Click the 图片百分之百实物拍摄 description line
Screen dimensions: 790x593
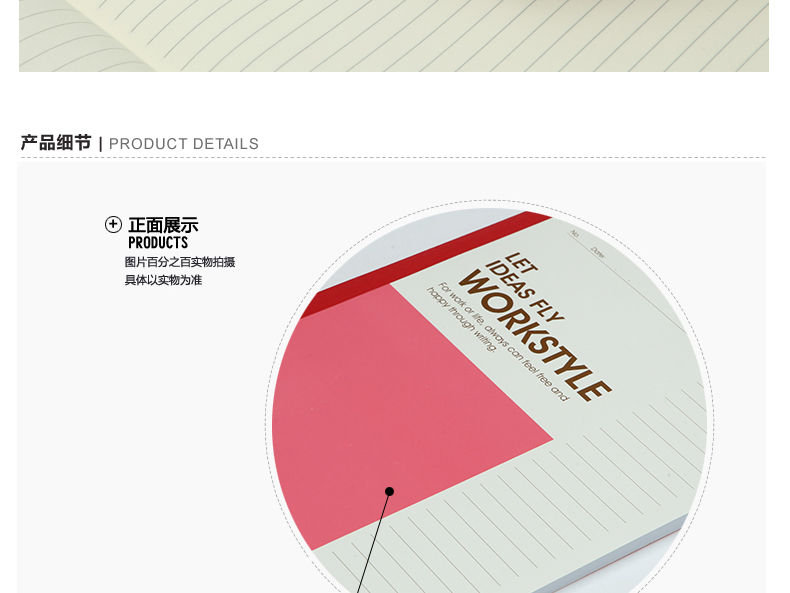point(180,262)
